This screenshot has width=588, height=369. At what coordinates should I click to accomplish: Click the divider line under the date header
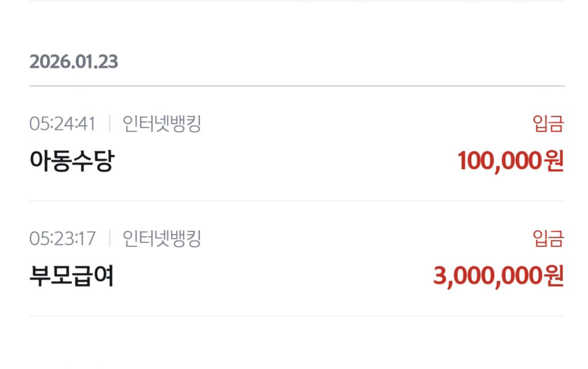(x=297, y=86)
